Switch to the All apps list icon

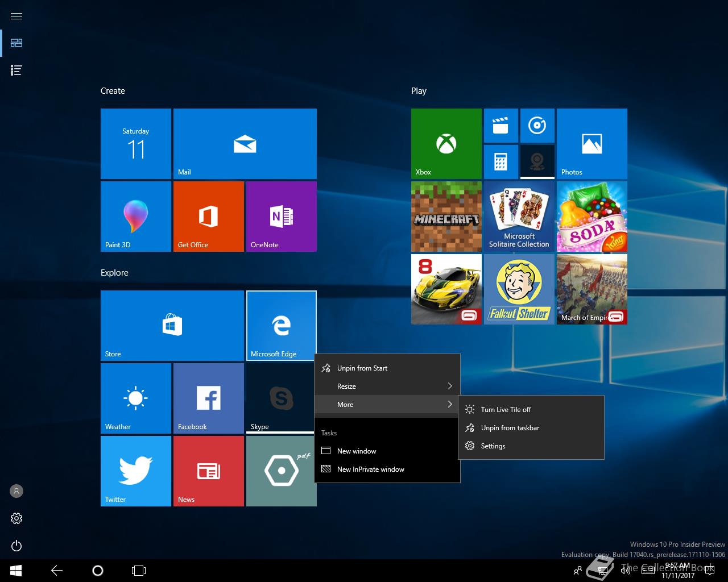16,70
